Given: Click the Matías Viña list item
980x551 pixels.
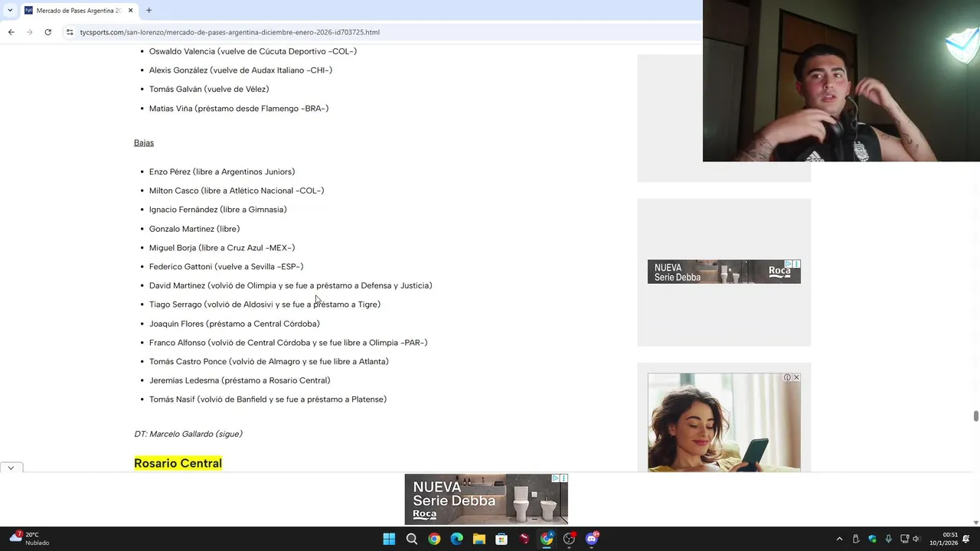Looking at the screenshot, I should (239, 109).
